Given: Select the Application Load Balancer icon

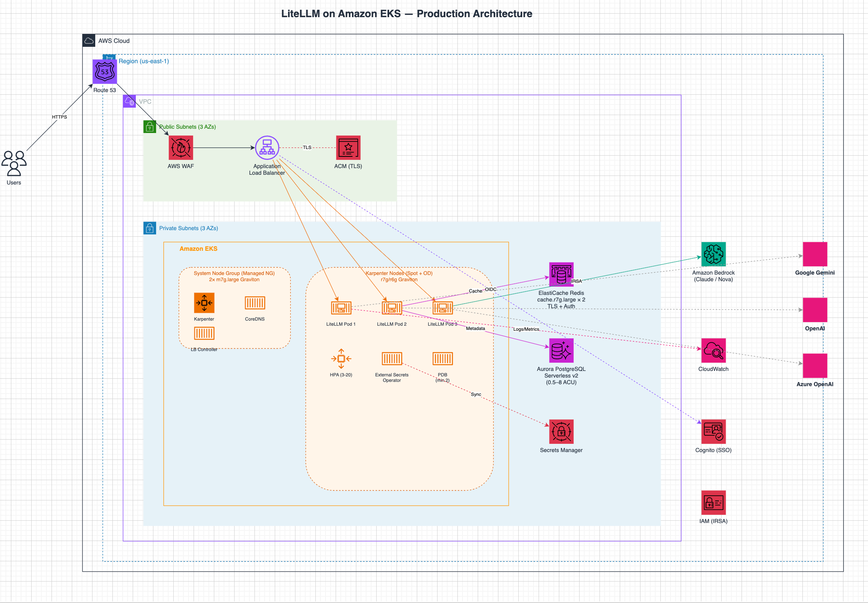Looking at the screenshot, I should point(267,148).
